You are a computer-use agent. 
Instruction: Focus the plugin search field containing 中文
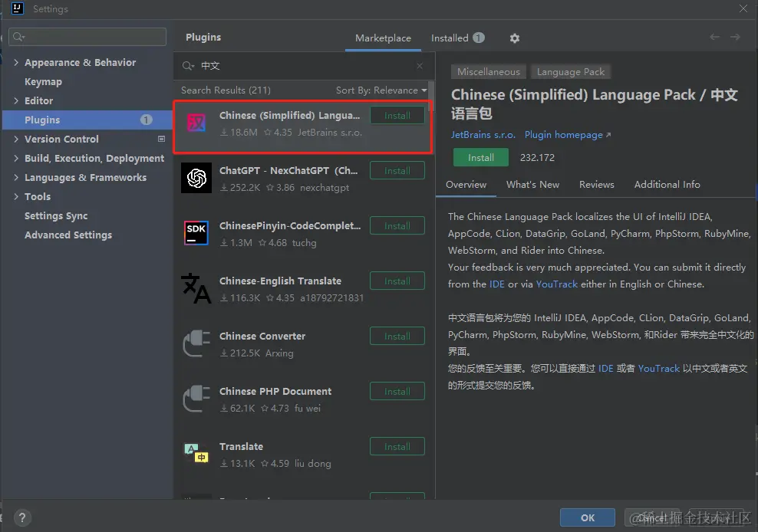point(305,66)
